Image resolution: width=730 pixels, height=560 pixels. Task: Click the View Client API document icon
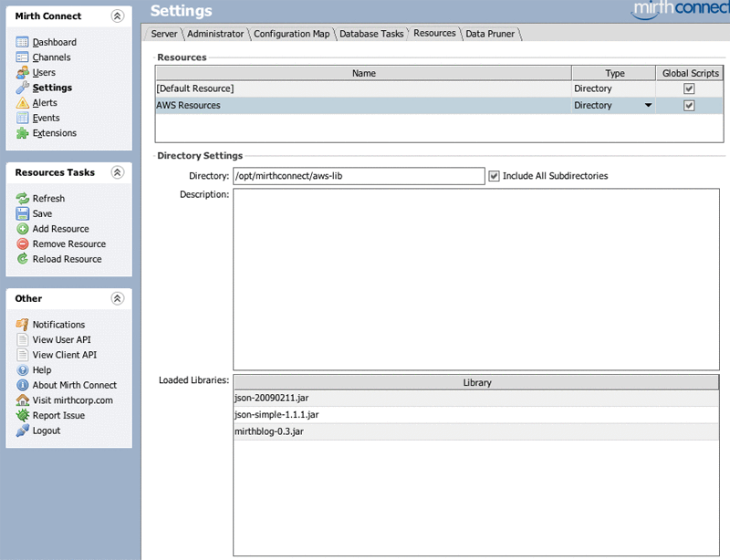(x=22, y=355)
